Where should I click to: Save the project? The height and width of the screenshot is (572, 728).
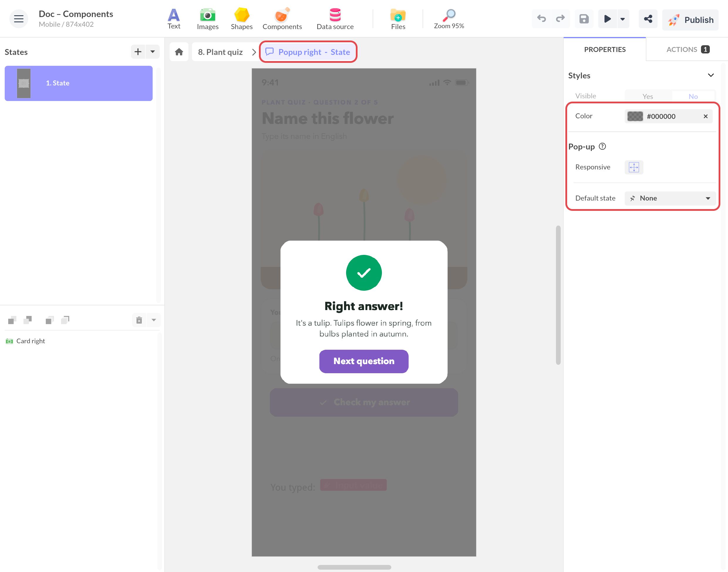coord(584,19)
